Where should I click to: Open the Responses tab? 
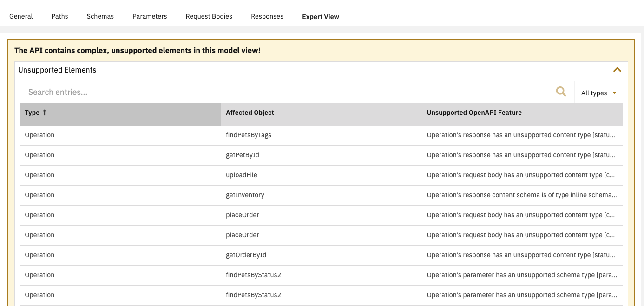[267, 16]
